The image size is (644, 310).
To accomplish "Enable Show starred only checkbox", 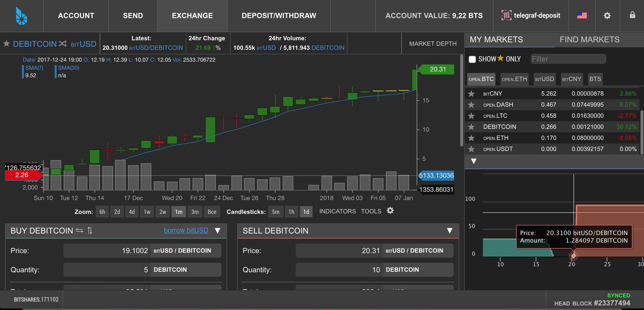I will (472, 59).
